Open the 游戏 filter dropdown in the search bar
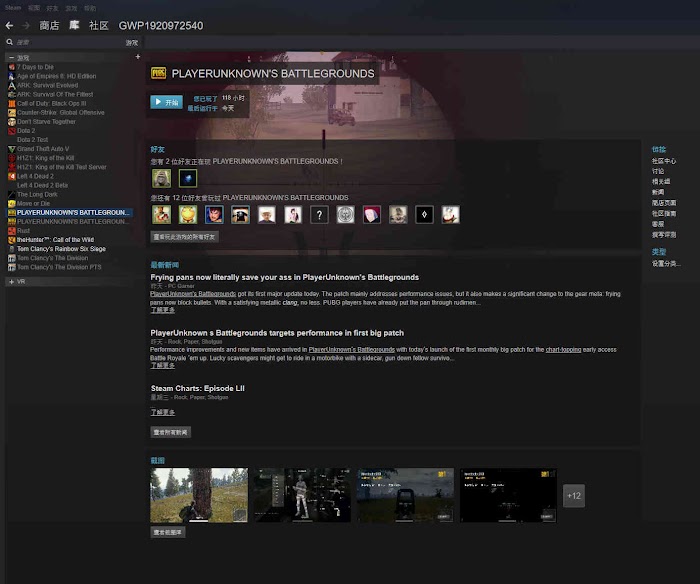Screen dimensions: 700x584 coord(132,43)
